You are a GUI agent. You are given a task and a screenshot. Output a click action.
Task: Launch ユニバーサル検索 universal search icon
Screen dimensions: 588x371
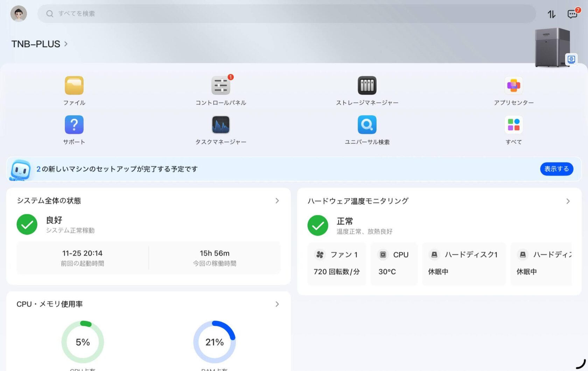coord(367,125)
